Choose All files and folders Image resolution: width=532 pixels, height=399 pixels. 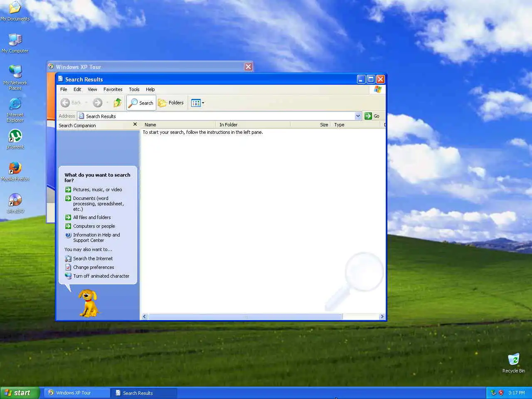(x=88, y=217)
